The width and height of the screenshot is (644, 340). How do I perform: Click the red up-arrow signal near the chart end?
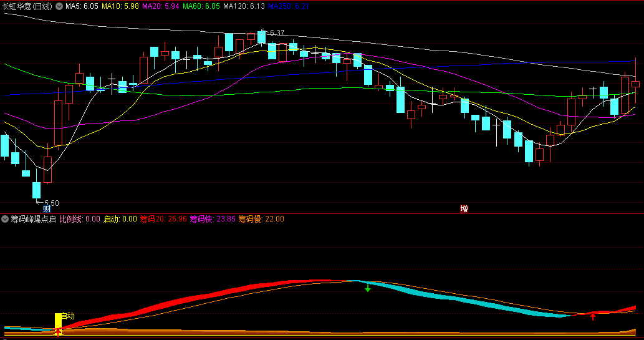click(x=593, y=316)
